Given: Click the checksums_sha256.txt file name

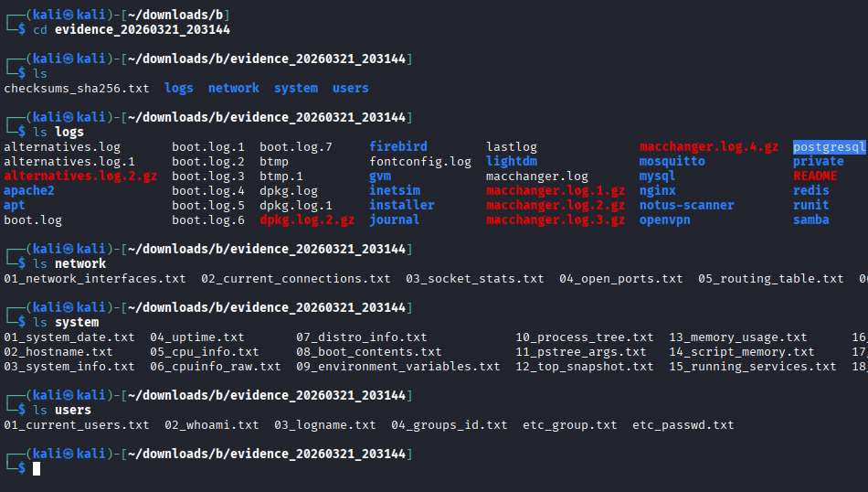Looking at the screenshot, I should [77, 89].
